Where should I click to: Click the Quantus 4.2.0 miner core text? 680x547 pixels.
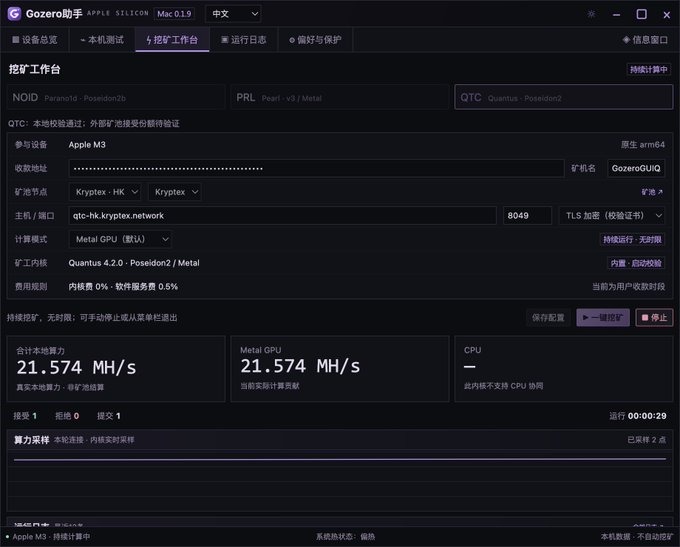134,263
